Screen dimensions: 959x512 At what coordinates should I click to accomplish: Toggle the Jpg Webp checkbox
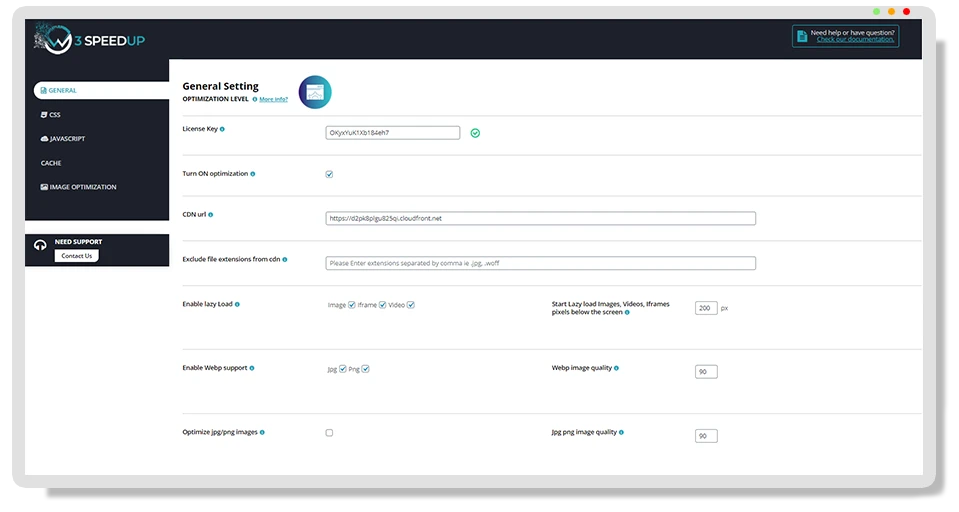[342, 369]
